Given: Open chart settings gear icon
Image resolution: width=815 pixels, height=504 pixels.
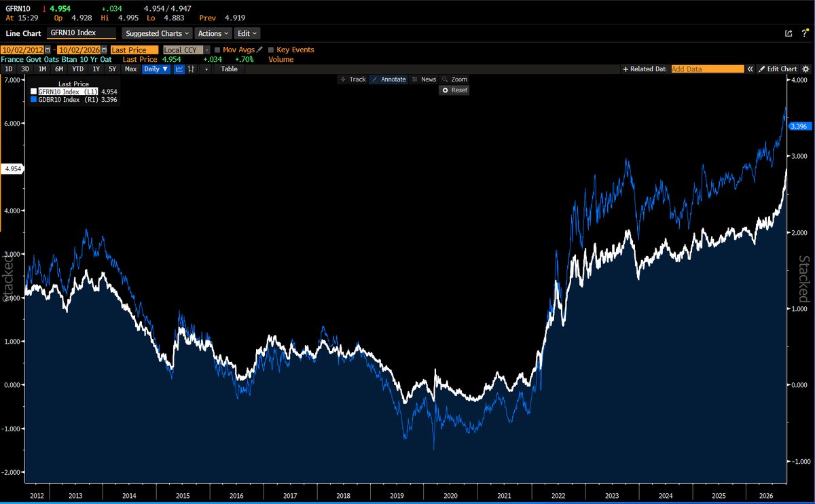Looking at the screenshot, I should pyautogui.click(x=805, y=69).
